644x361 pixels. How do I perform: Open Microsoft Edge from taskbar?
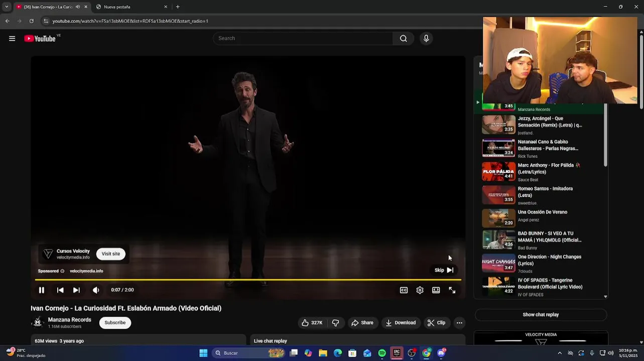pyautogui.click(x=338, y=353)
